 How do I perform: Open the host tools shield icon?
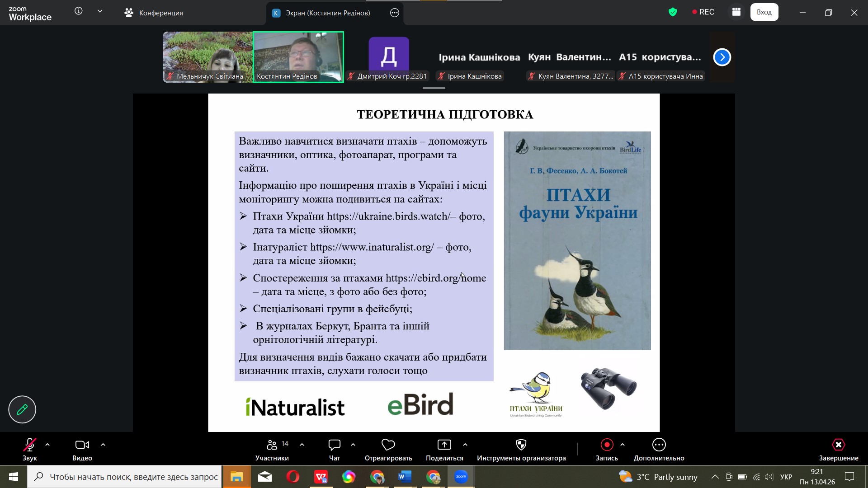(521, 445)
